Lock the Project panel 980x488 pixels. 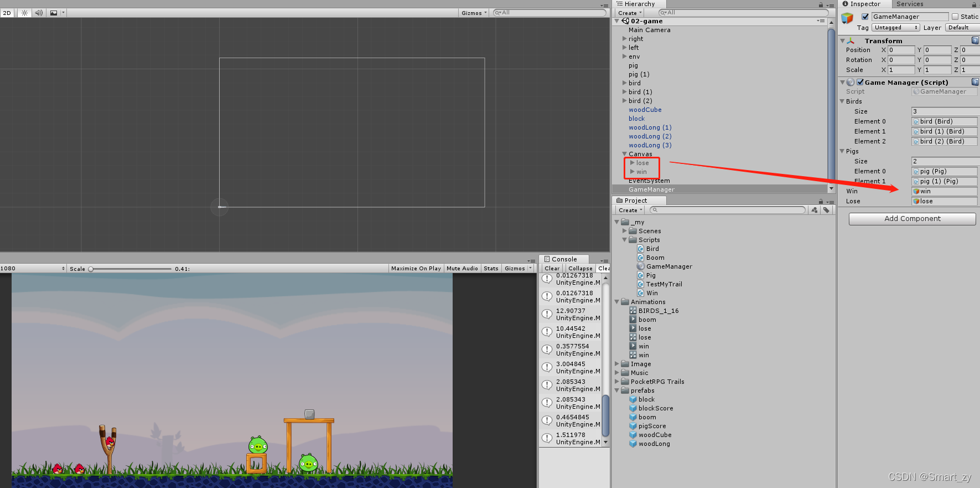click(821, 201)
